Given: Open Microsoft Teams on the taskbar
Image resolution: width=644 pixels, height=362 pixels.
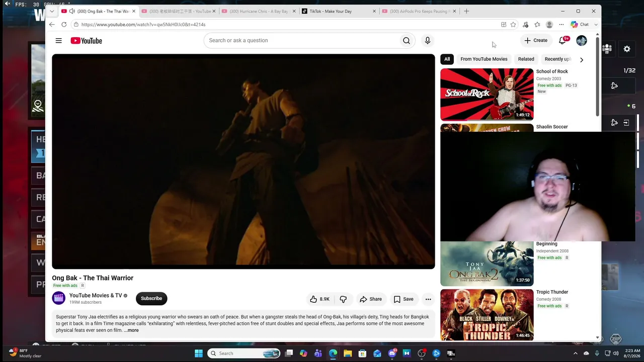Looking at the screenshot, I should (318, 353).
